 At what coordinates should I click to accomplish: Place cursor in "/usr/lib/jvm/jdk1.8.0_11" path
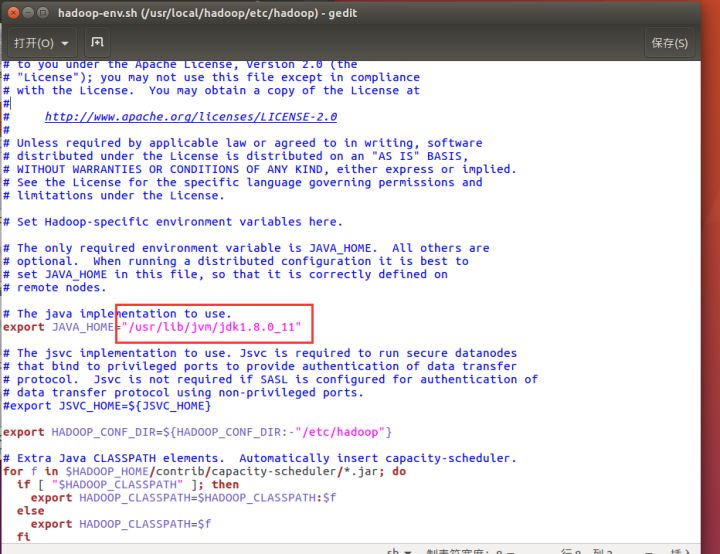pyautogui.click(x=212, y=327)
